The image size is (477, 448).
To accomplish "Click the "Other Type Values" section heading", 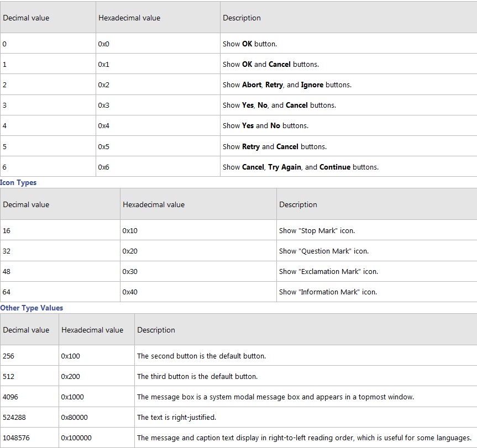I will (x=32, y=308).
